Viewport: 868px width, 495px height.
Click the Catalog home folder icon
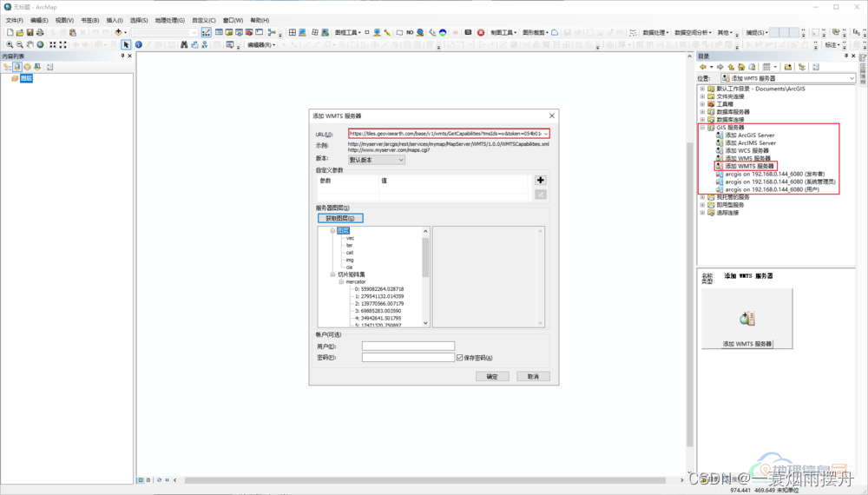(741, 67)
